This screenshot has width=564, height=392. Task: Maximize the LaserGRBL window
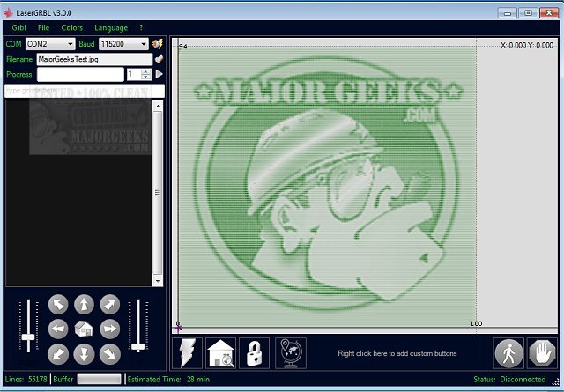pos(528,13)
